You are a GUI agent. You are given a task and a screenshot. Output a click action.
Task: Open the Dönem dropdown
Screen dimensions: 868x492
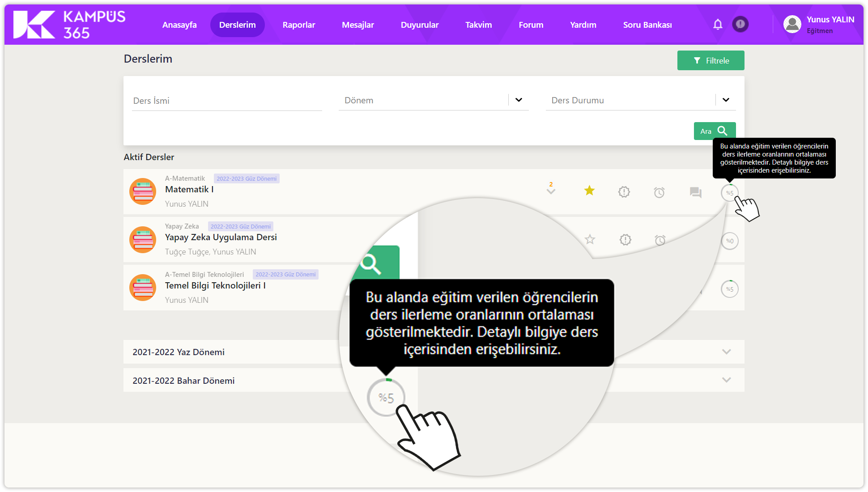pyautogui.click(x=519, y=100)
